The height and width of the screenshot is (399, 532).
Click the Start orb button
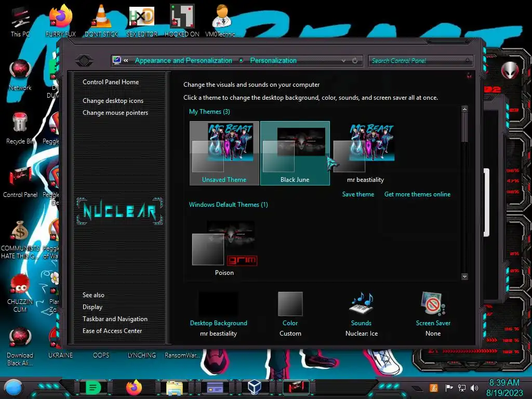[14, 388]
